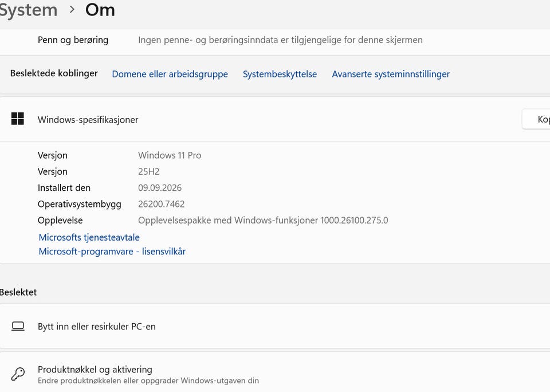Screen dimensions: 550x392
Task: Click the Operativsystembygg label
Action: tap(79, 204)
